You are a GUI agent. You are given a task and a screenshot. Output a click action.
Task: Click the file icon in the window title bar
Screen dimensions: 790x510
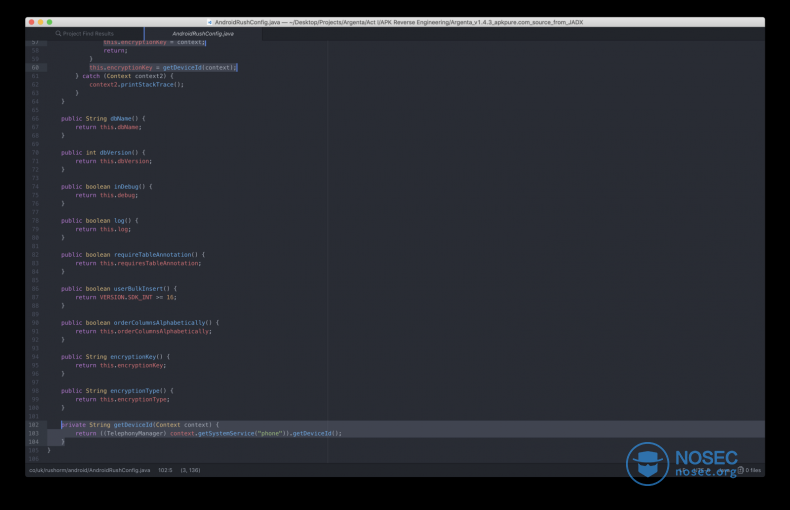click(210, 22)
